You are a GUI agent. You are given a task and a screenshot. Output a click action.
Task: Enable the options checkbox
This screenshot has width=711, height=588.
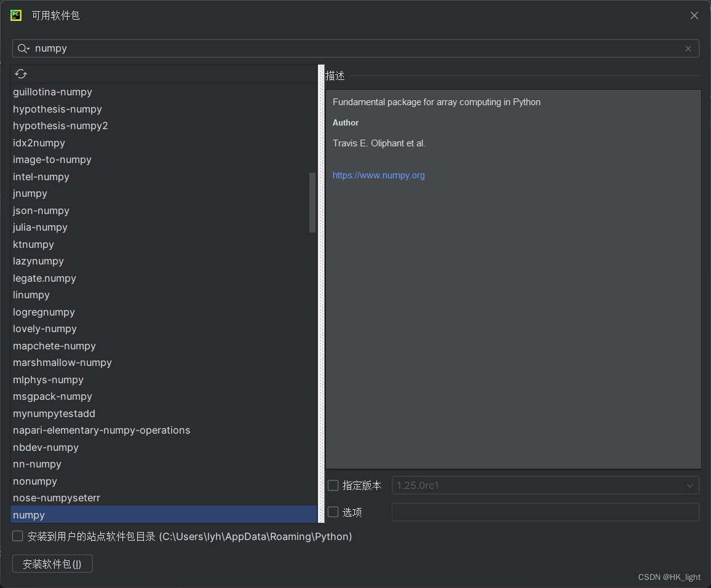tap(333, 512)
